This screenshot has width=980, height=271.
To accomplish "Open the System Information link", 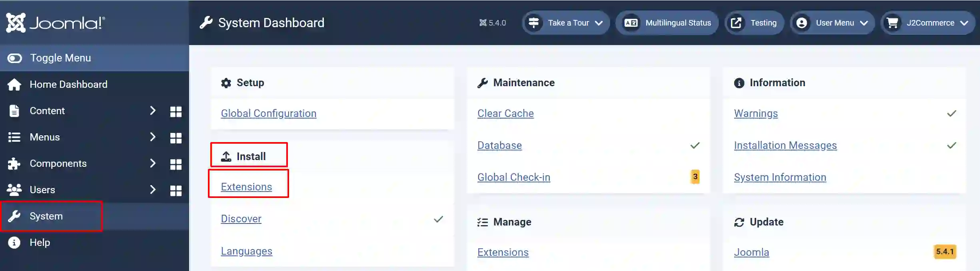I will [780, 177].
